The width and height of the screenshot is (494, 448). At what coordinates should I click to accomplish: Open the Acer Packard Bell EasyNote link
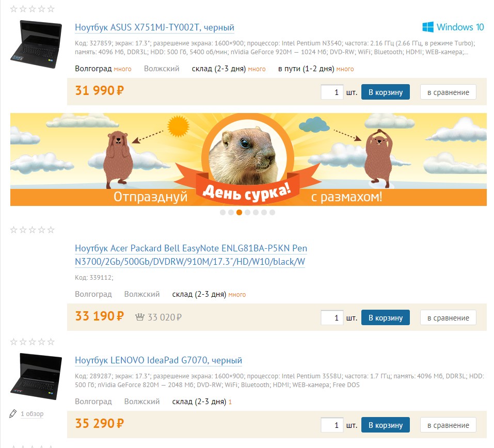(x=191, y=255)
